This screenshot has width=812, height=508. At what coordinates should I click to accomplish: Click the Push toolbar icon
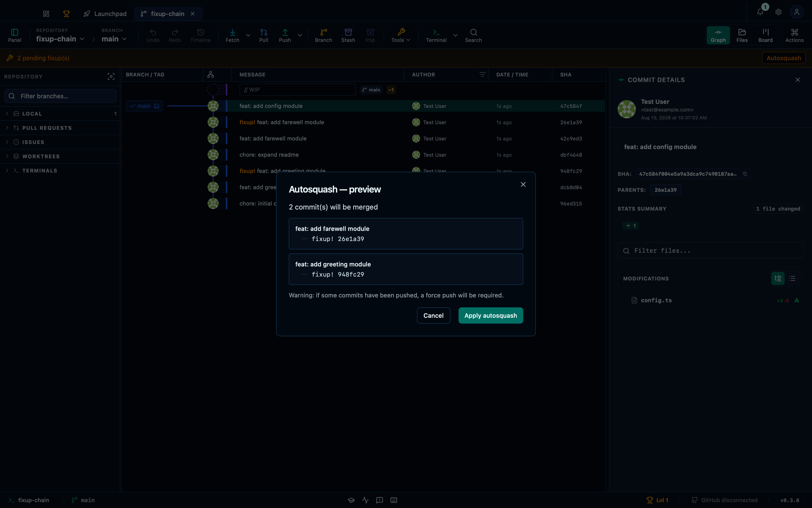[285, 35]
